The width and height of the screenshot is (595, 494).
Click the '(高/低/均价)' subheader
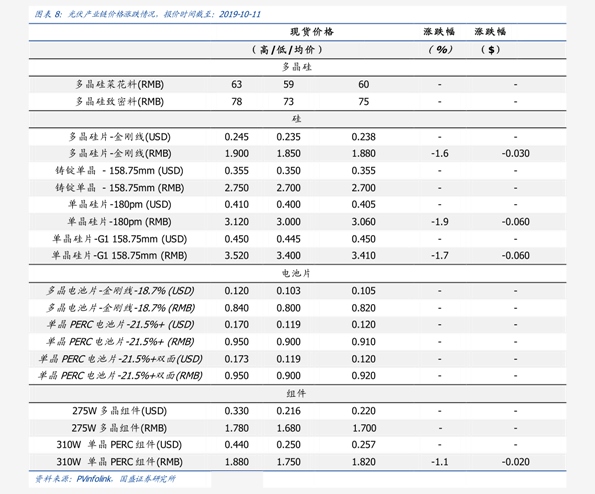pos(287,50)
